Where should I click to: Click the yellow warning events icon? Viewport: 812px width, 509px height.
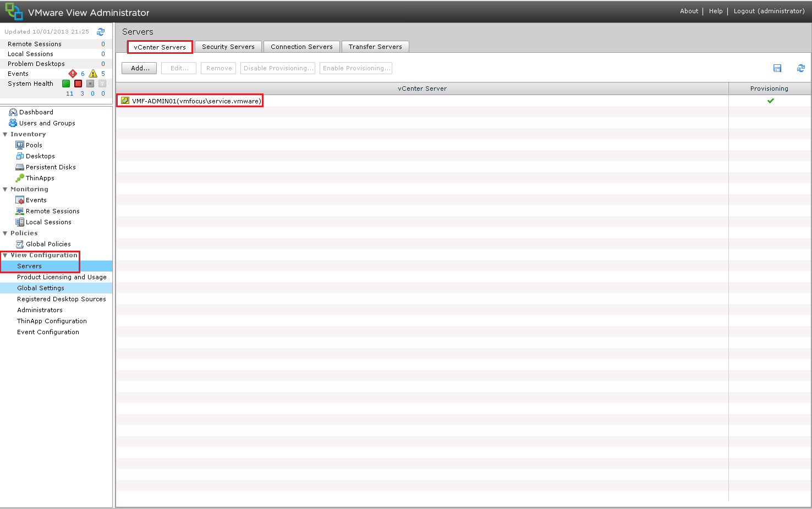(93, 74)
